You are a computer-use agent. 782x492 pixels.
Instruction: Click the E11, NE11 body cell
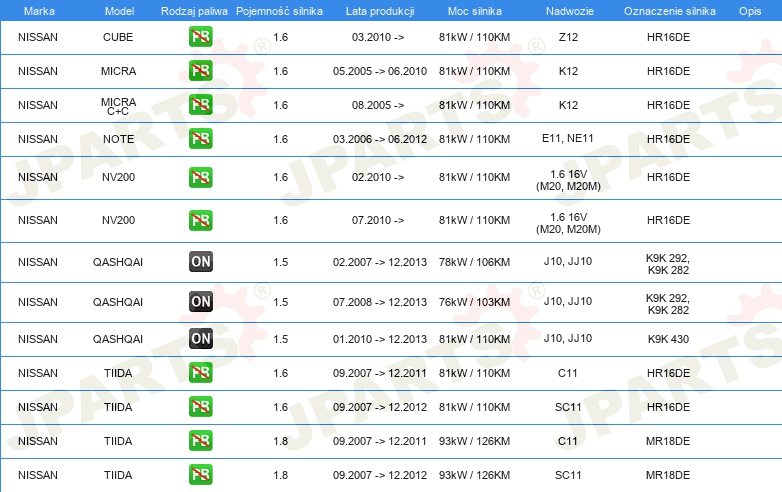pos(568,138)
